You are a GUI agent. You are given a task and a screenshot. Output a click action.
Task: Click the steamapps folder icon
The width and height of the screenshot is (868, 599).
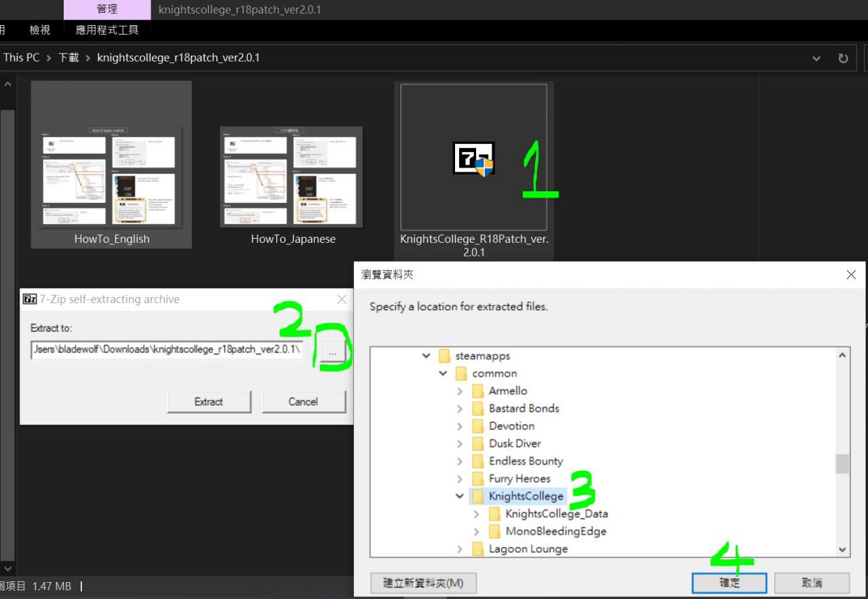pyautogui.click(x=444, y=356)
